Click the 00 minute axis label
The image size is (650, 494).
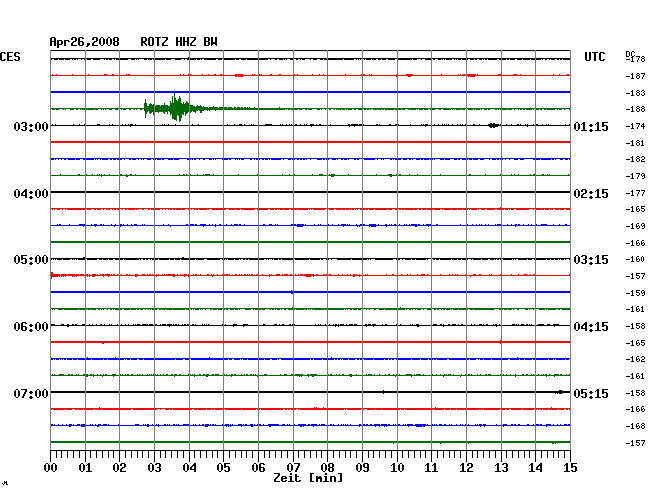click(51, 468)
